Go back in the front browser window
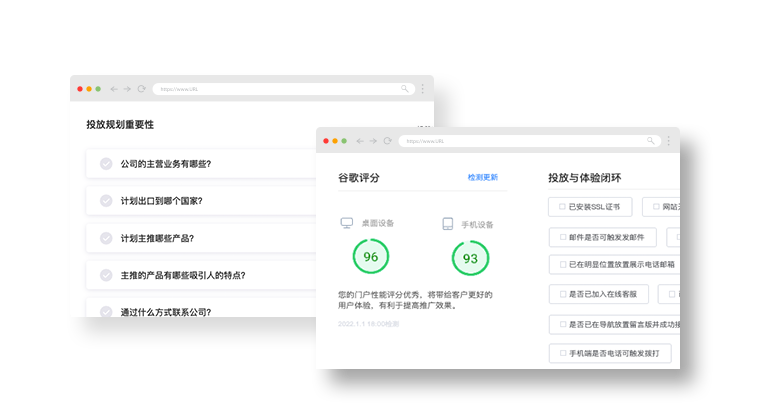This screenshot has width=779, height=420. pos(360,141)
